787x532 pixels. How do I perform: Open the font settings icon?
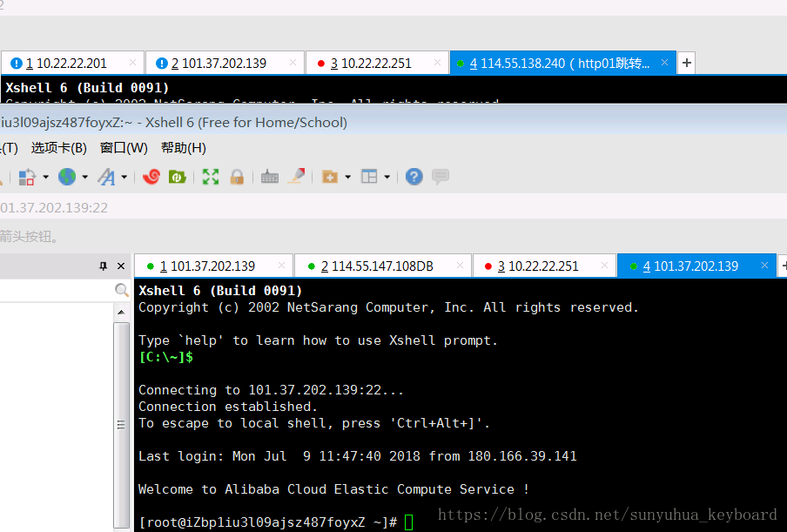pos(106,177)
